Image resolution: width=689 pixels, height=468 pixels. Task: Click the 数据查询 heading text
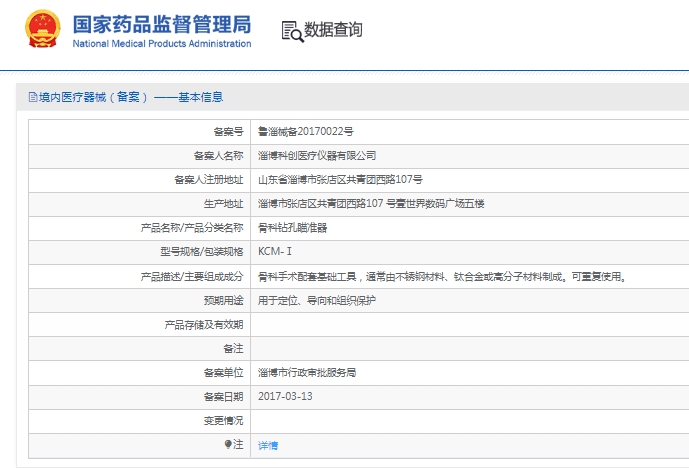coord(334,30)
